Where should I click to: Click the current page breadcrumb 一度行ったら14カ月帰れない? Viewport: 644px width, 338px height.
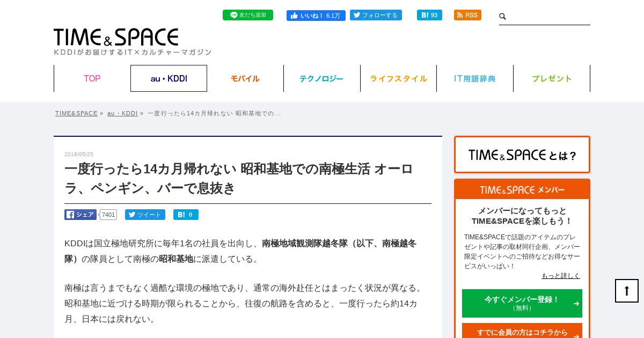point(214,113)
